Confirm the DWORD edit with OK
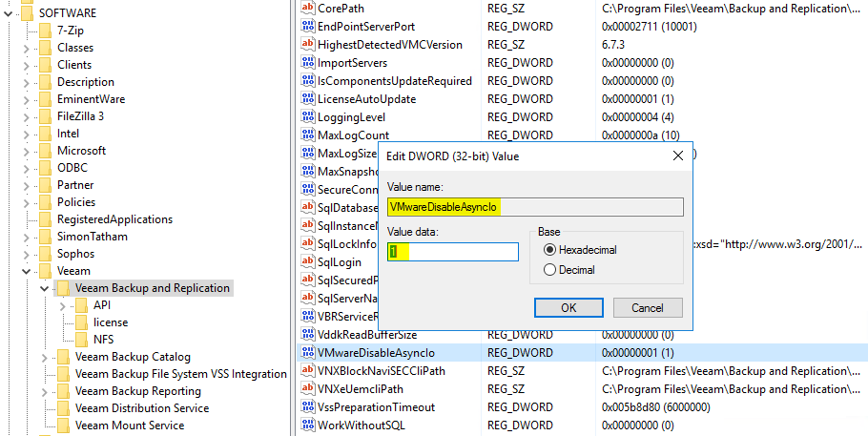Screen dimensions: 868x436 tap(568, 307)
